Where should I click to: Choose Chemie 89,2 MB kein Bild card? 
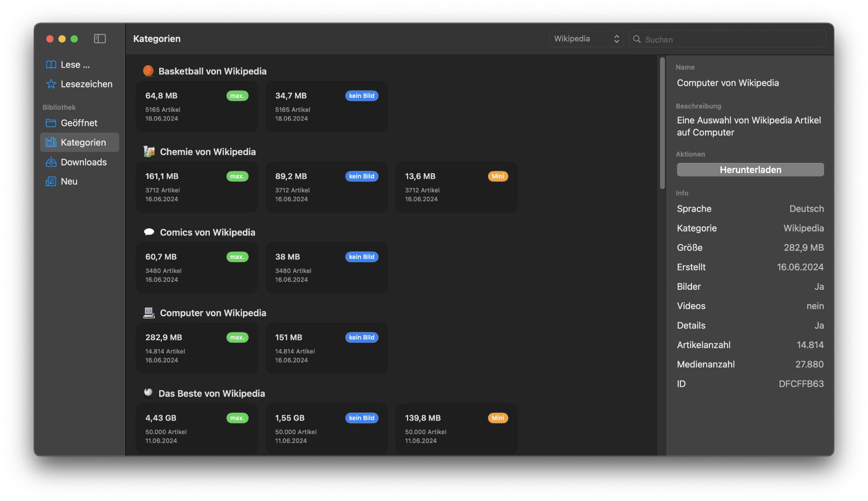click(326, 187)
